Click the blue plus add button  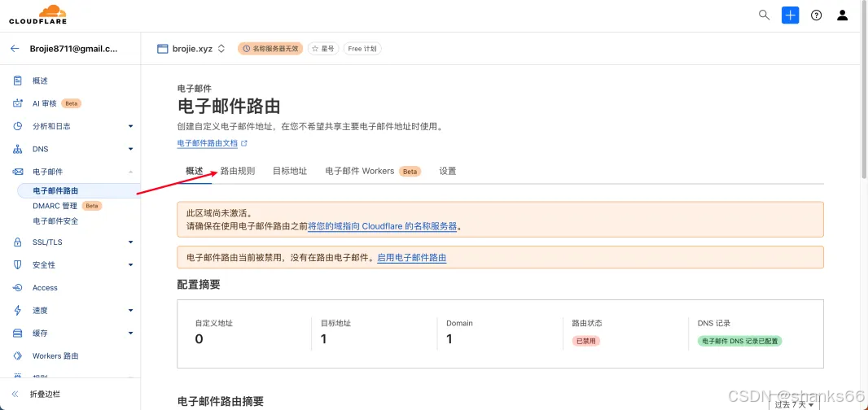click(790, 15)
